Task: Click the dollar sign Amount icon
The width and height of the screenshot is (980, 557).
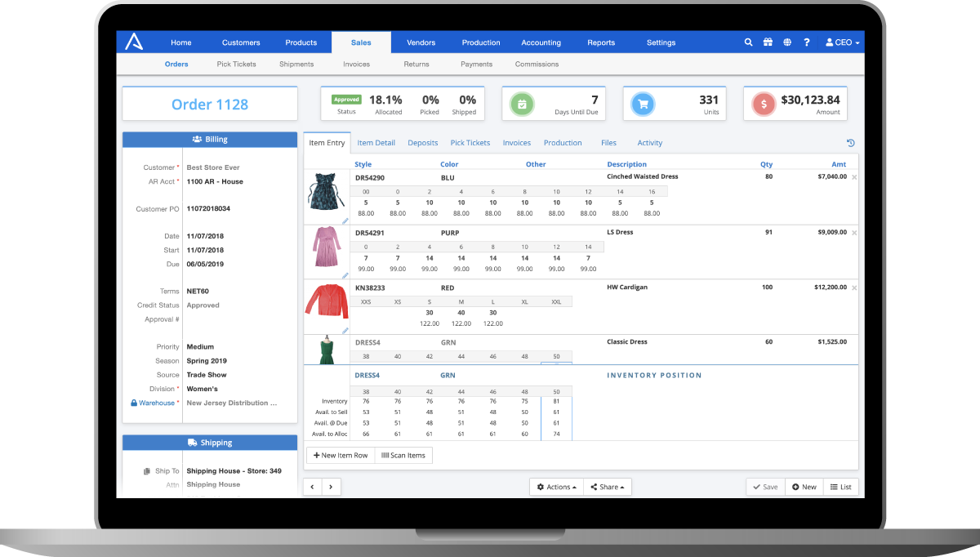Action: tap(764, 105)
